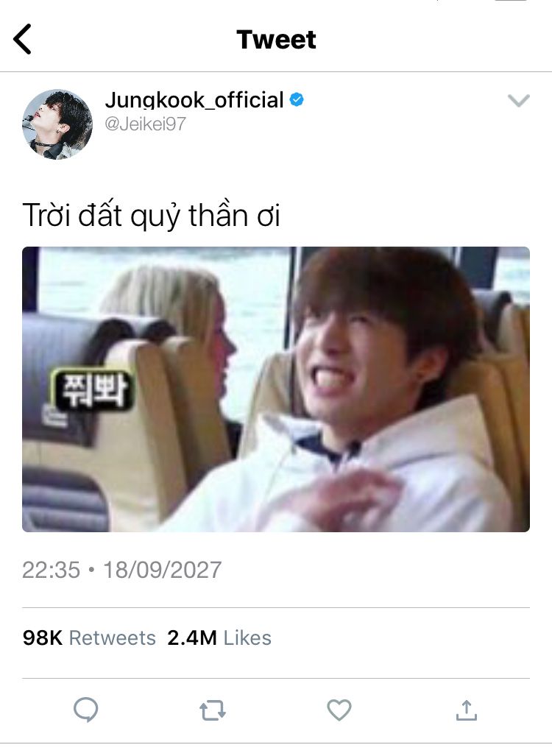Click the Retweets label
Viewport: 552px width, 756px height.
[x=113, y=638]
